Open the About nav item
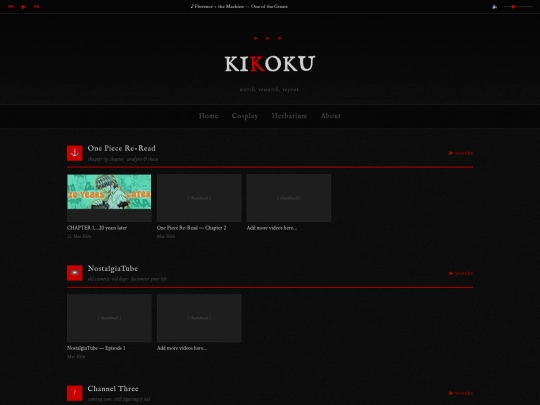The height and width of the screenshot is (405, 540). pos(331,116)
